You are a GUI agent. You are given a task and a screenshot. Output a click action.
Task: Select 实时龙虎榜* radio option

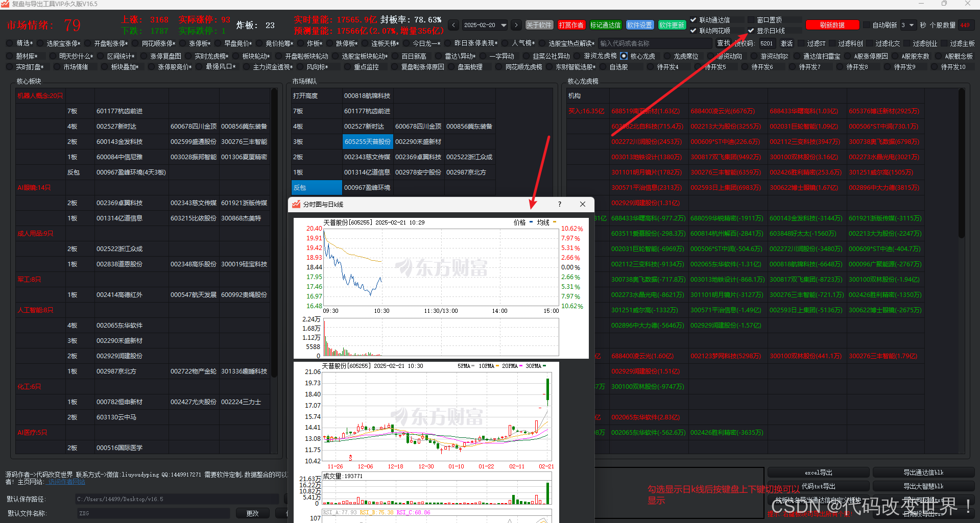point(188,56)
